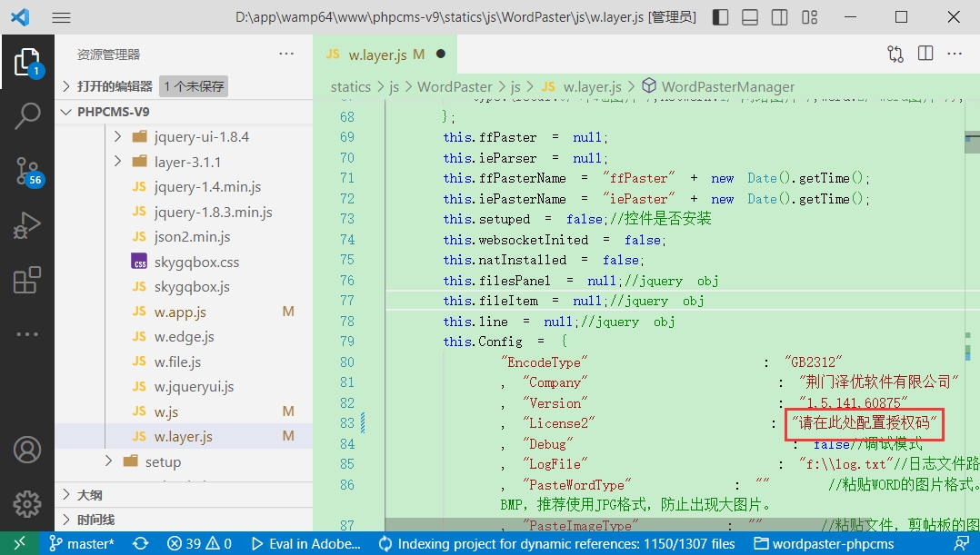
Task: Open the Run and Debug view
Action: click(27, 224)
